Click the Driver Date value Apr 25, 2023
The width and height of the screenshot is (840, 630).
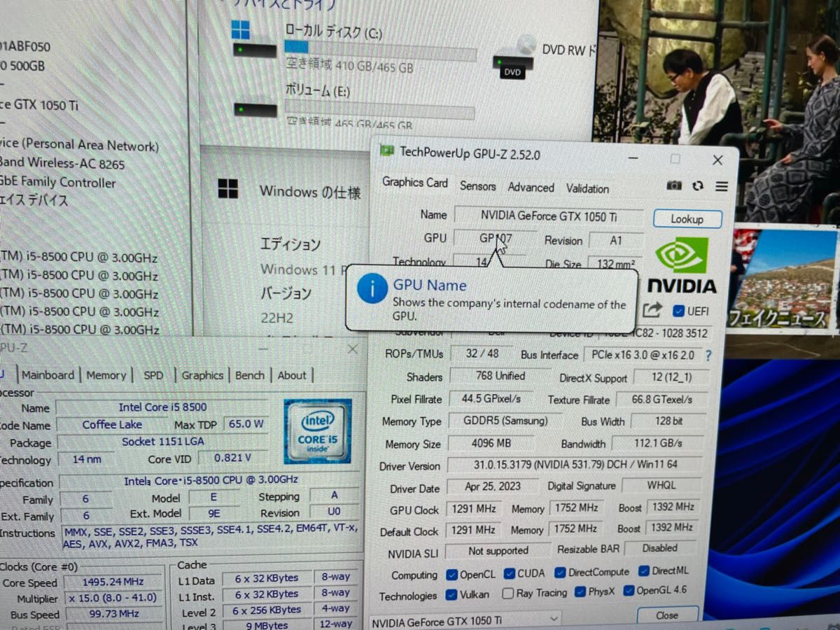(492, 486)
